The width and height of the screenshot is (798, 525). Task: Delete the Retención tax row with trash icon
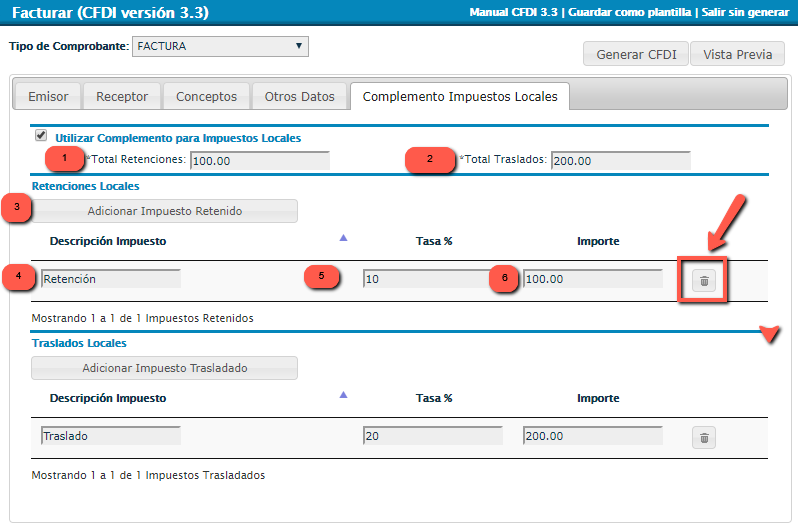pos(704,281)
